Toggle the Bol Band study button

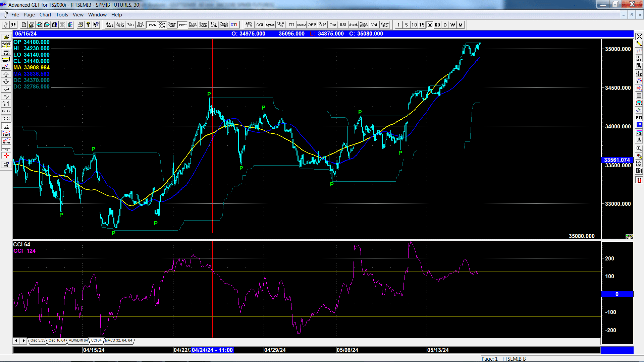[x=141, y=25]
